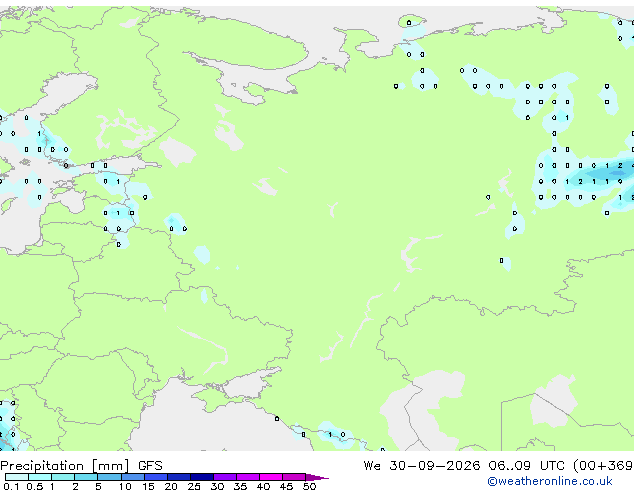
Task: Pick the 10 mm legend color swatch
Action: click(133, 477)
